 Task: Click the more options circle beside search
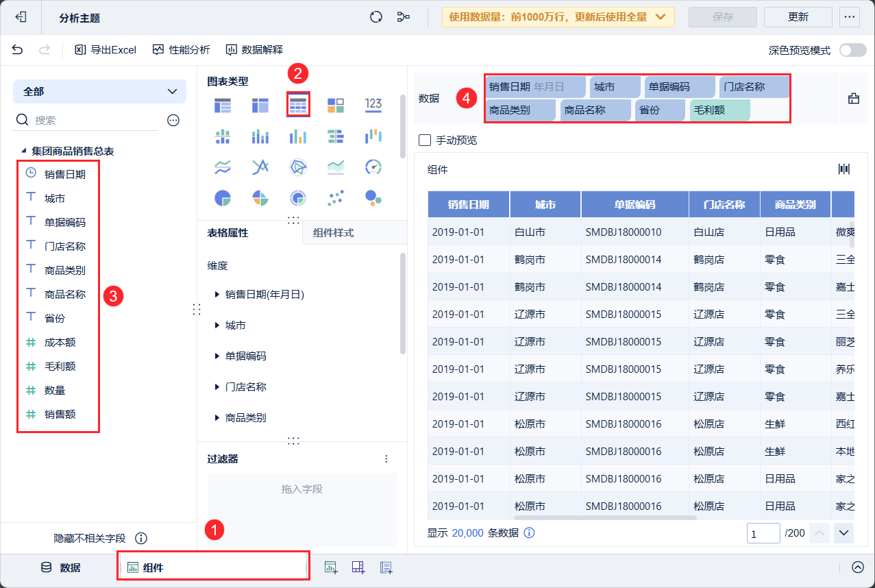(x=173, y=120)
